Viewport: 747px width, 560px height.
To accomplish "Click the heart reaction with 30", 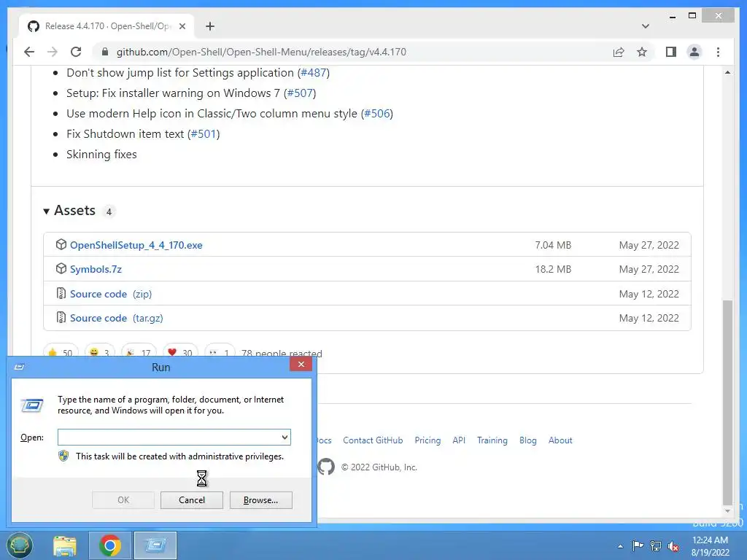I will 180,351.
